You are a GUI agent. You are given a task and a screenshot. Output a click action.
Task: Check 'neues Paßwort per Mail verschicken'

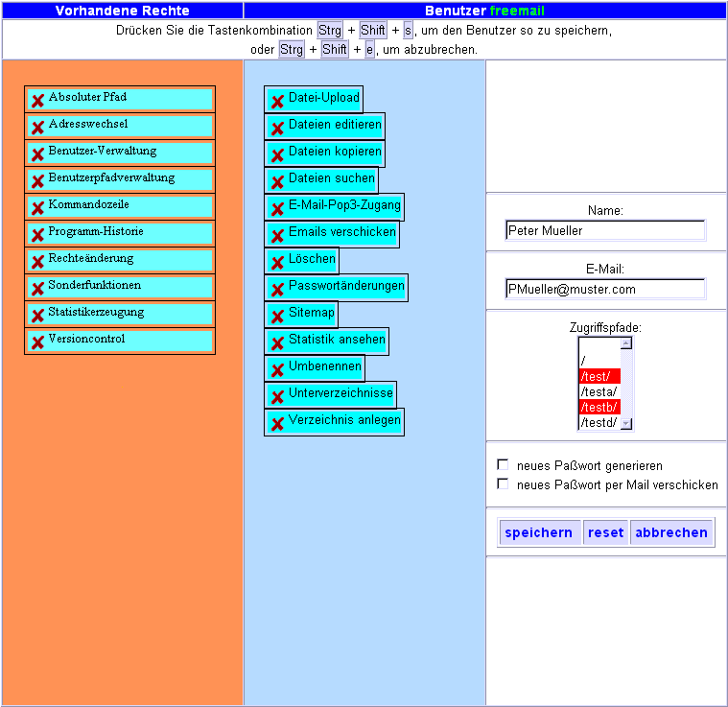[x=503, y=484]
